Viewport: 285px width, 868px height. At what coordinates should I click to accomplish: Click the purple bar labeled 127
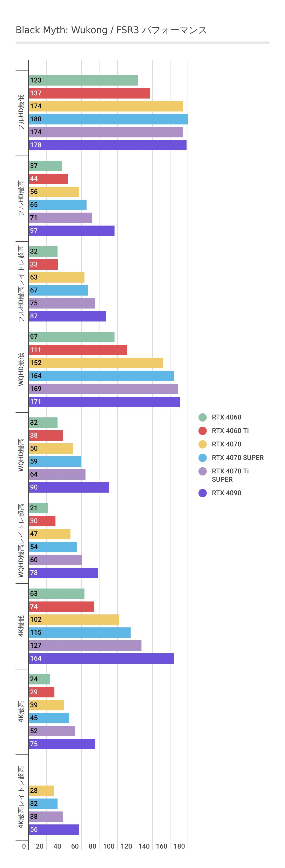tap(85, 646)
